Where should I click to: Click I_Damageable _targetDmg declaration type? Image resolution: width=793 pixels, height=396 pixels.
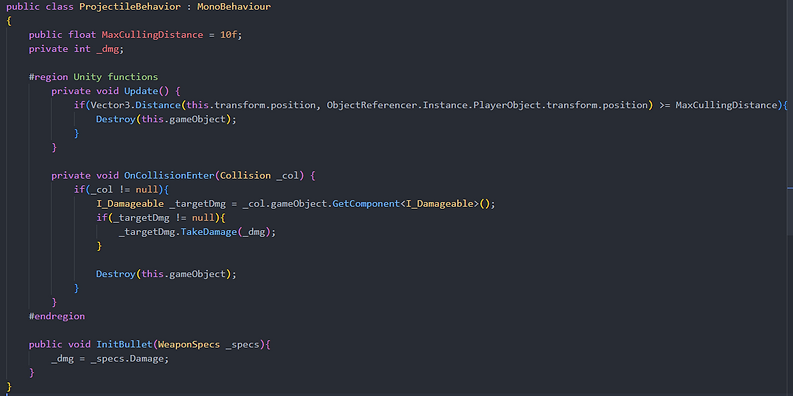130,204
